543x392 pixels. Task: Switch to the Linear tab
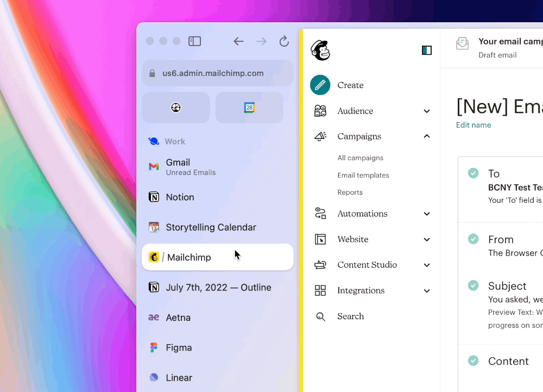coord(218,378)
